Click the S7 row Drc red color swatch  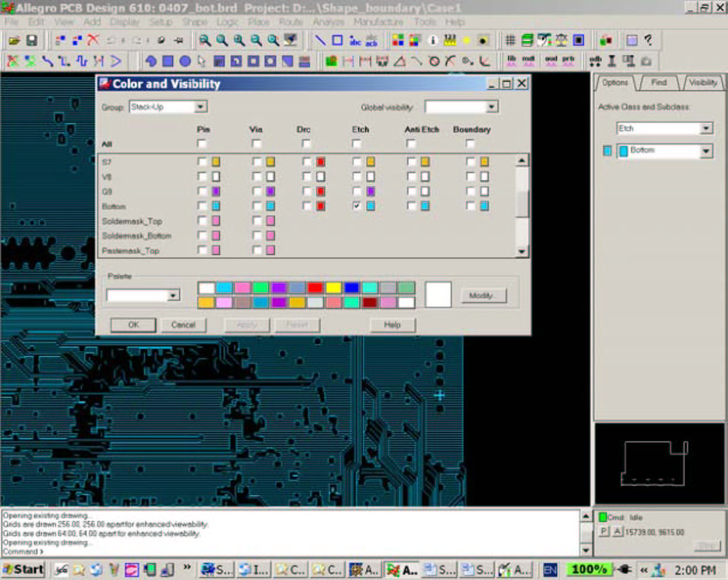321,162
